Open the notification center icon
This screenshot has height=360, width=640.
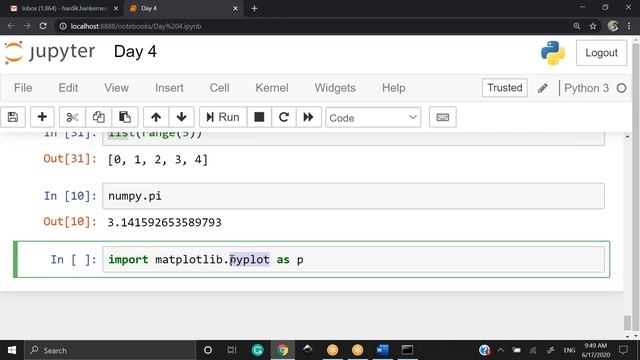point(623,350)
